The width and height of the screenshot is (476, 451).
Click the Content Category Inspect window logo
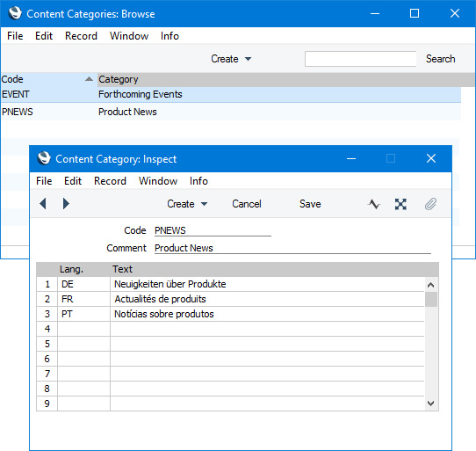44,158
